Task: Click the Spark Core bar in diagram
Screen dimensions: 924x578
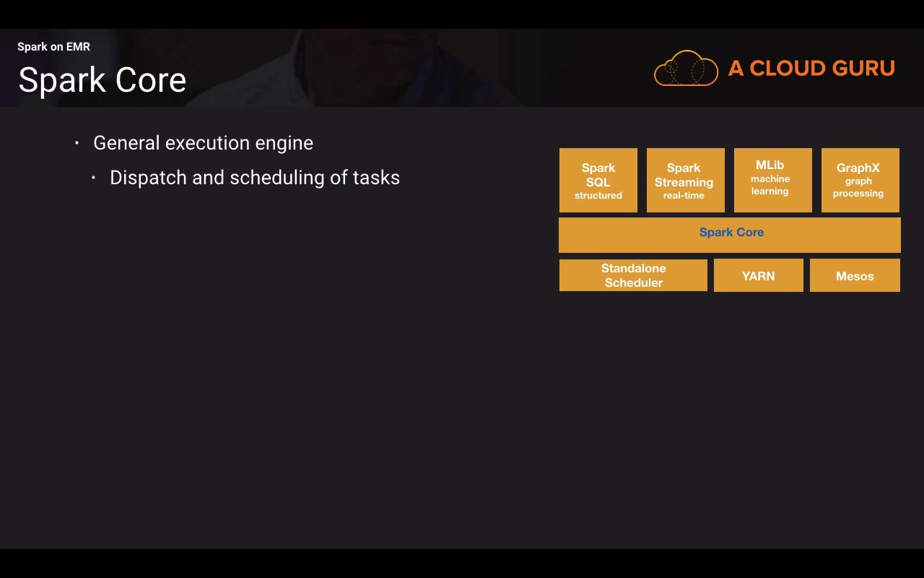Action: (730, 235)
